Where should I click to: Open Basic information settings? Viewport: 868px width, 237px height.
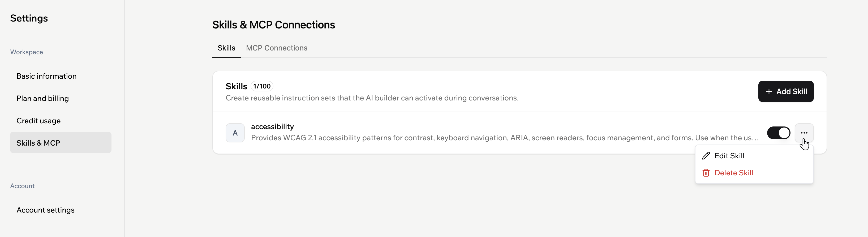coord(46,76)
